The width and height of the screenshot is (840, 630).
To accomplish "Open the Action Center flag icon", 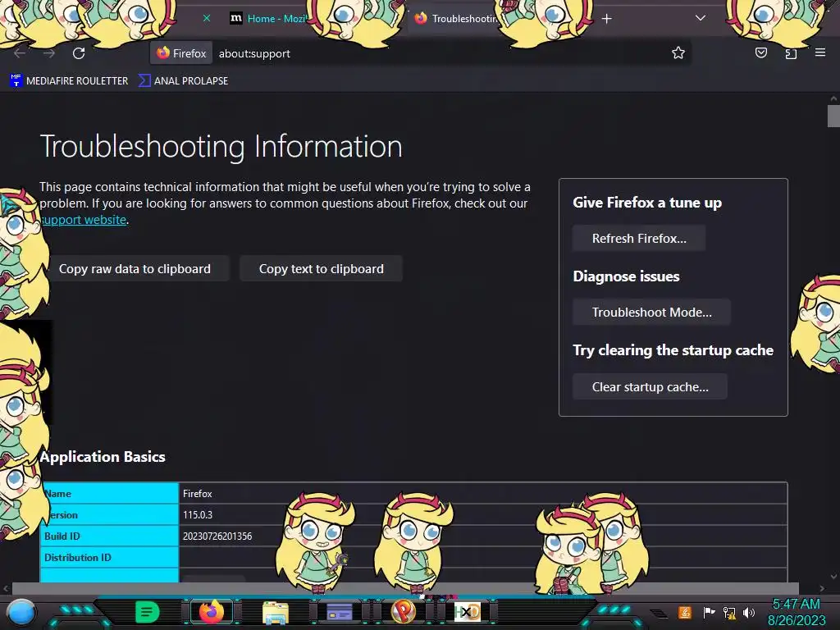I will 709,612.
